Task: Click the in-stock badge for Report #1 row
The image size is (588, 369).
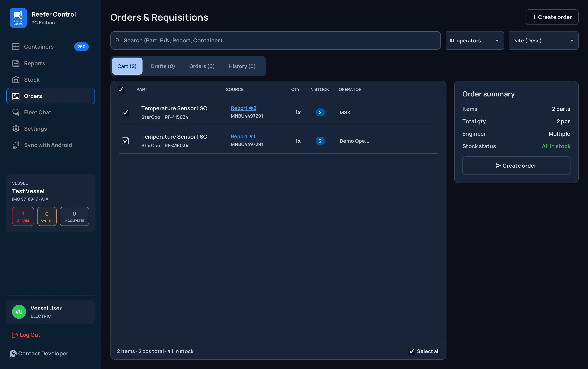Action: tap(320, 141)
